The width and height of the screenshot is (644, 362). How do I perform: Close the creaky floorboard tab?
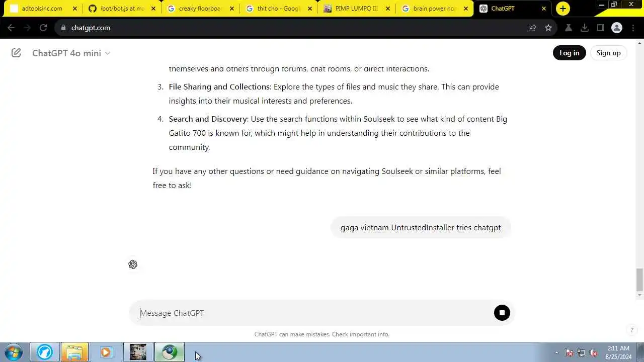coord(231,9)
